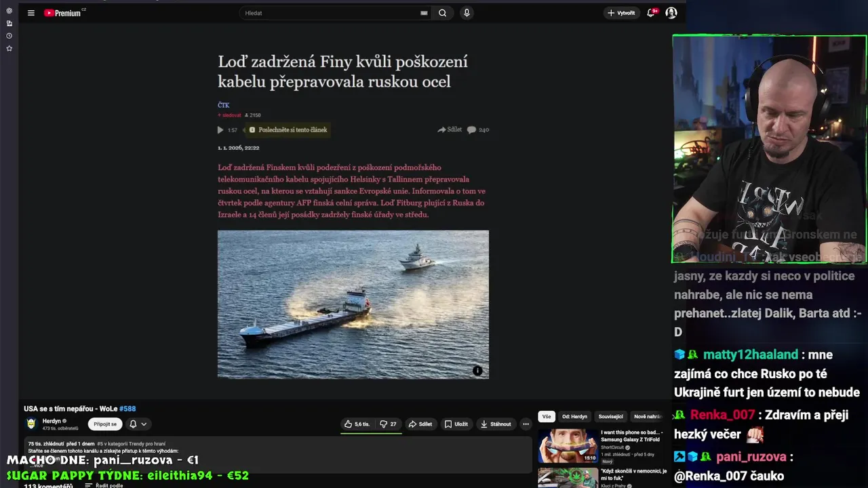The image size is (868, 488).
Task: Click the article headline about Loď zadržená
Action: [342, 72]
